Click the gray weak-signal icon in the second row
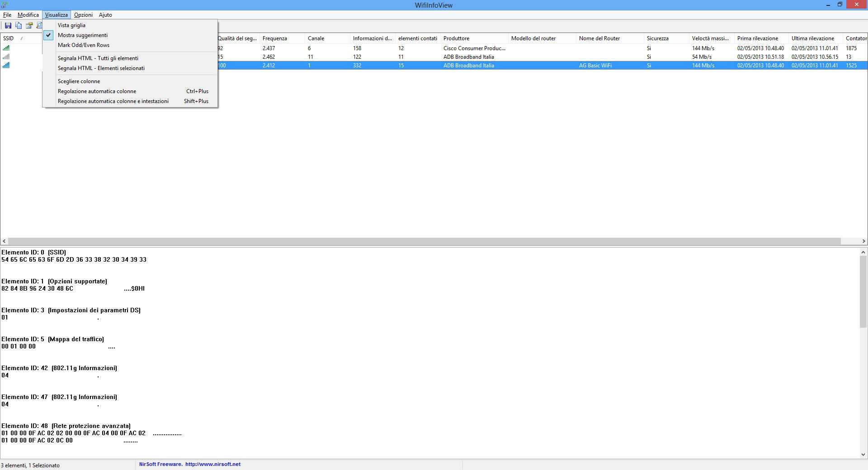868x470 pixels. tap(6, 56)
